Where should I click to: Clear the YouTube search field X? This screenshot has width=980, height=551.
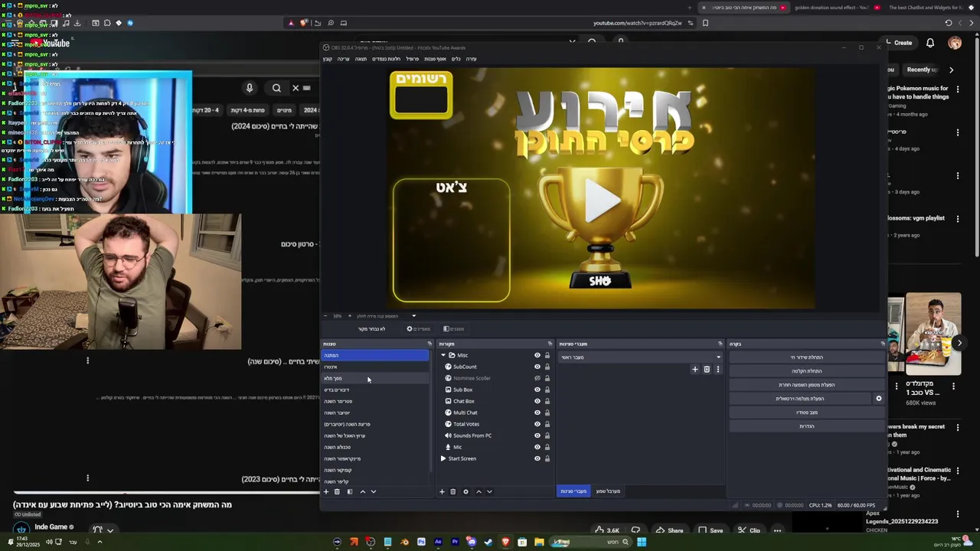pyautogui.click(x=296, y=88)
